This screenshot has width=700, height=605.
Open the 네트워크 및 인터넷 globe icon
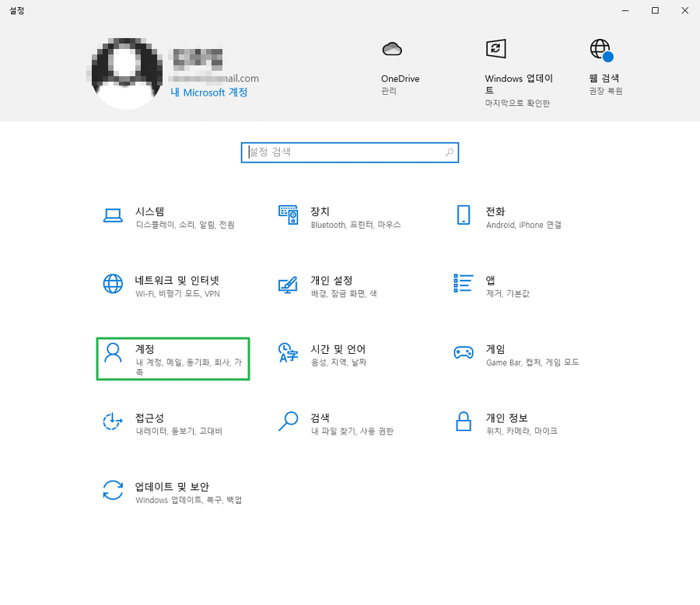tap(113, 284)
